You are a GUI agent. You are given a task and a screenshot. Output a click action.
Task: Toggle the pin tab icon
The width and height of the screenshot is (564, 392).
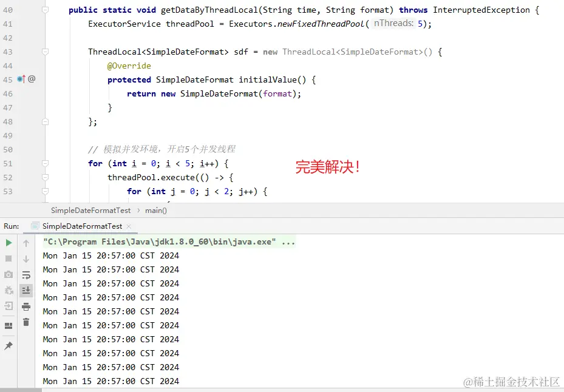pyautogui.click(x=8, y=346)
